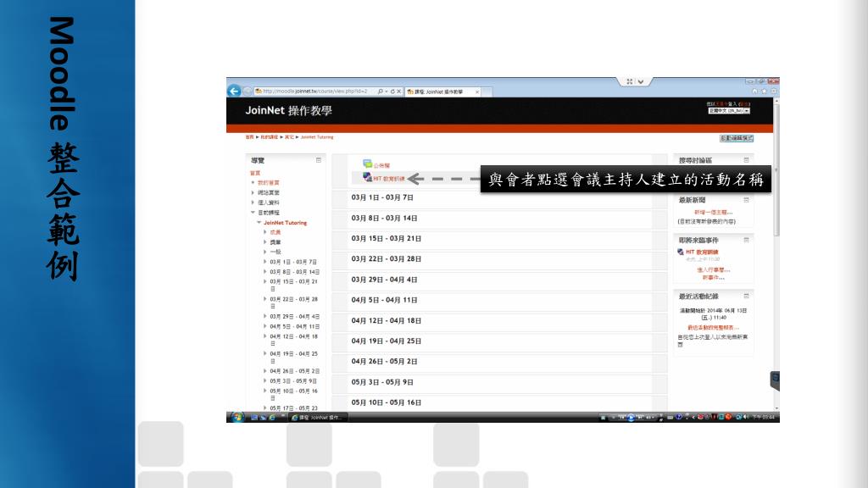Click the 05月 10日 - 05月 16日 section heading

[387, 402]
